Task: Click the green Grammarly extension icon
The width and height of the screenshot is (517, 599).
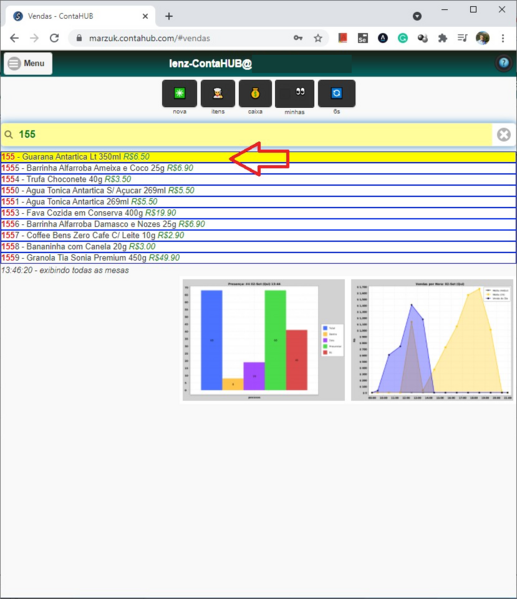Action: click(403, 38)
